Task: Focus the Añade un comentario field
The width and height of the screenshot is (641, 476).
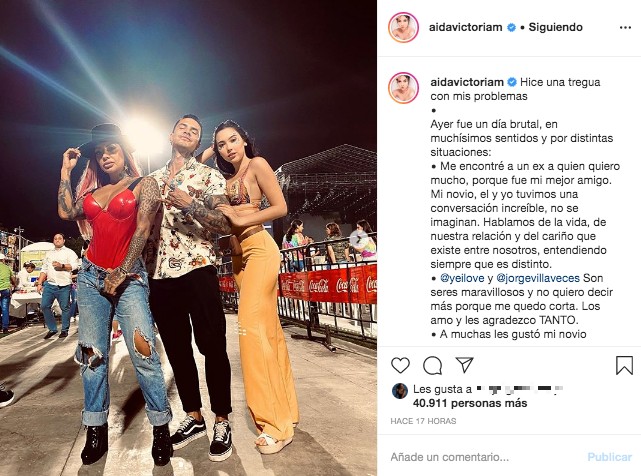Action: [x=484, y=456]
